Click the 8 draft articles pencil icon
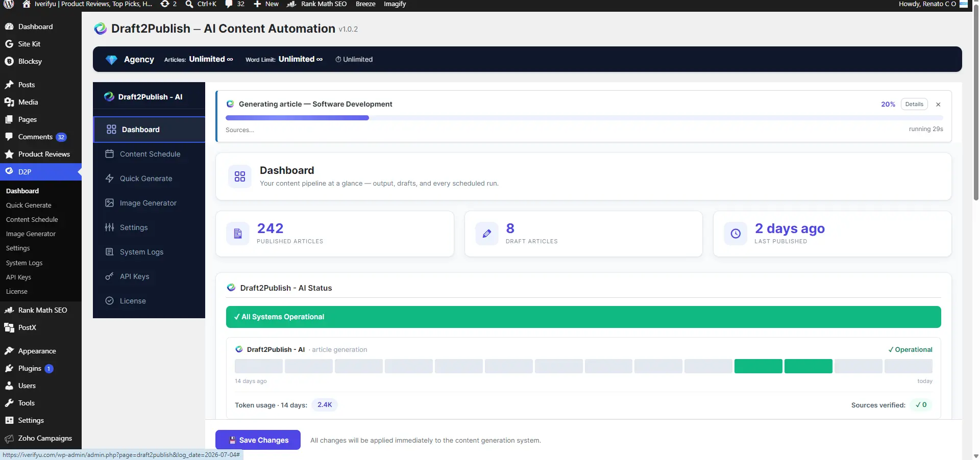Image resolution: width=980 pixels, height=460 pixels. [x=487, y=234]
